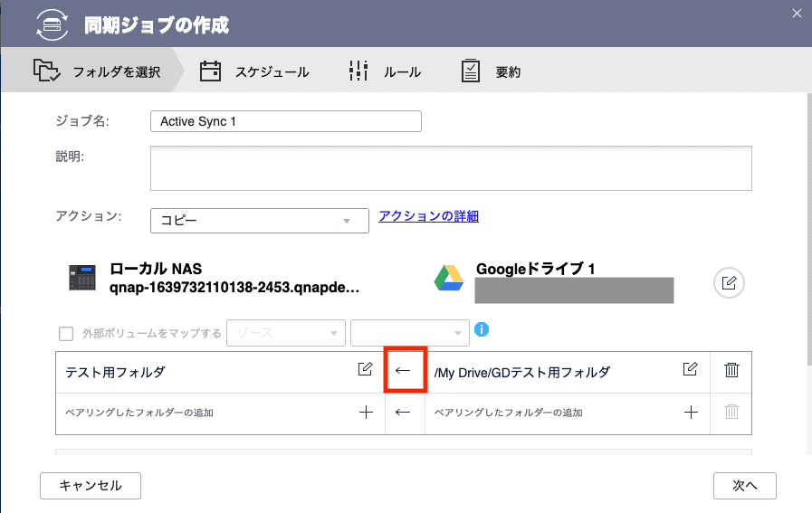
Task: Click local ペアリングしたフォルダーの追加 text
Action: click(139, 413)
